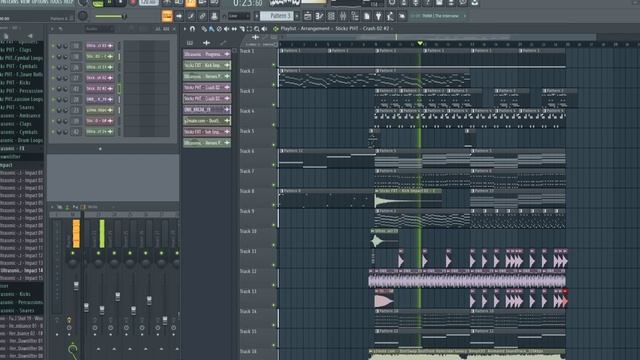Toggle mute LED of last channel rack row

(x=53, y=131)
